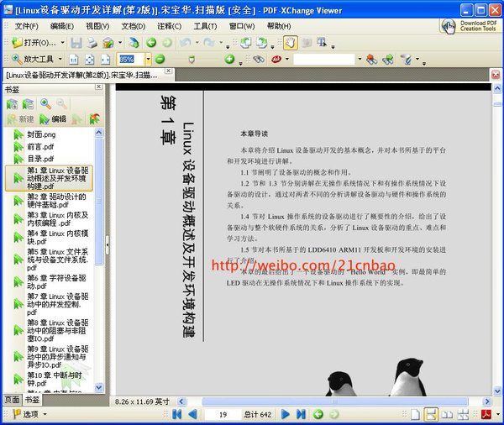504x425 pixels.
Task: Open bookmark 封面.png
Action: coord(41,134)
